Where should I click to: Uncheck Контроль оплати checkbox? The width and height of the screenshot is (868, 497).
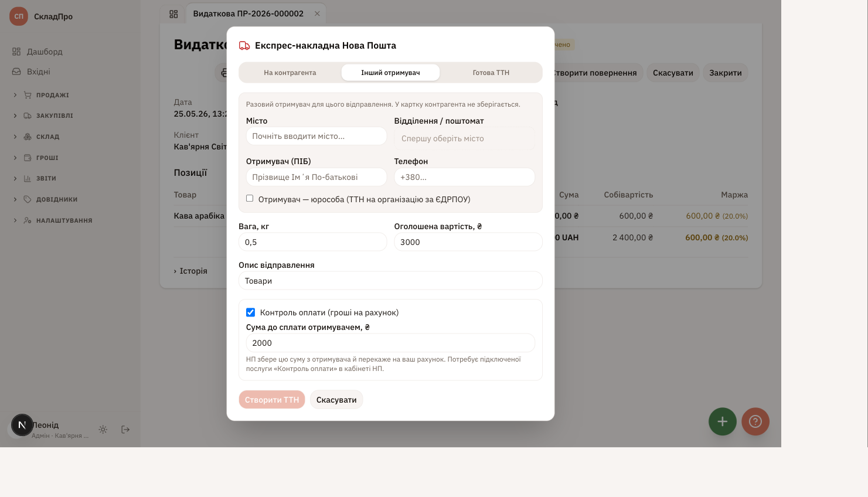[250, 312]
